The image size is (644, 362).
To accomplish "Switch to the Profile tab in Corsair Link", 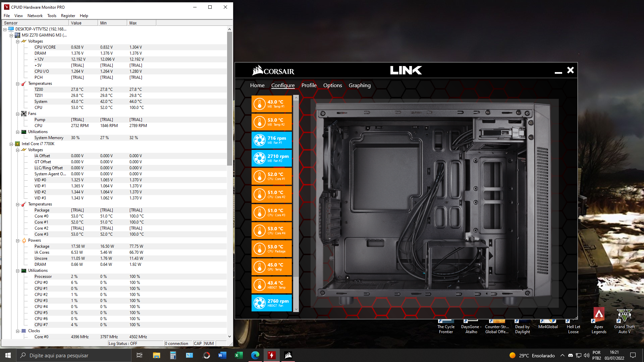I will click(x=309, y=85).
